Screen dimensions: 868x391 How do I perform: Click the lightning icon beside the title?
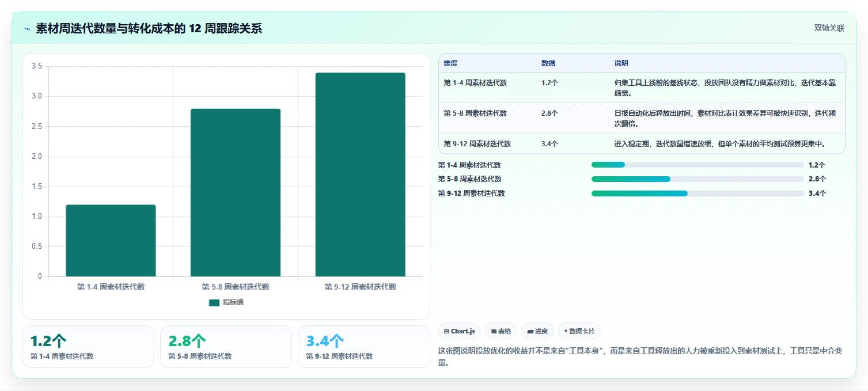27,29
